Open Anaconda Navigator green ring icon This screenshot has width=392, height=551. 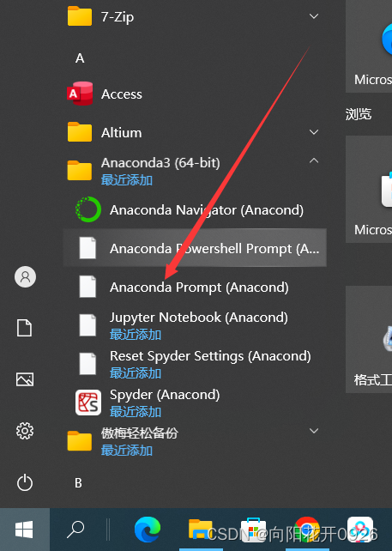(88, 209)
